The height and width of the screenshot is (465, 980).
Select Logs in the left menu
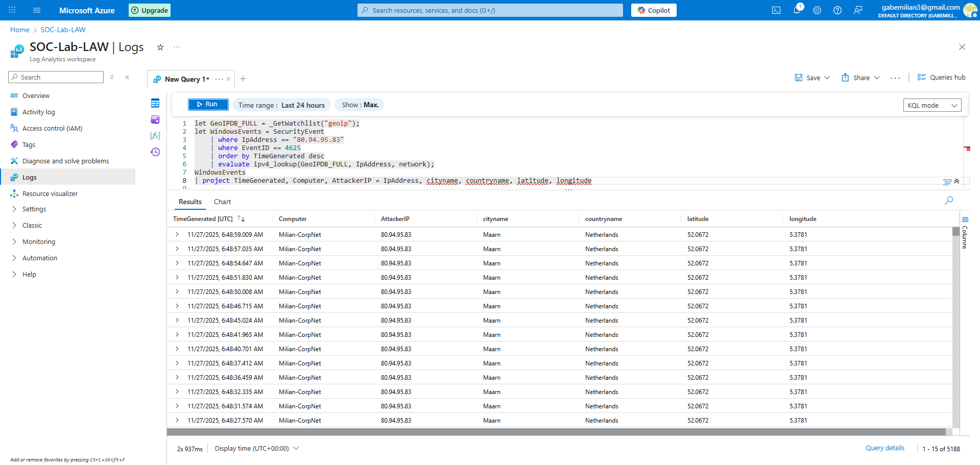pos(67,178)
